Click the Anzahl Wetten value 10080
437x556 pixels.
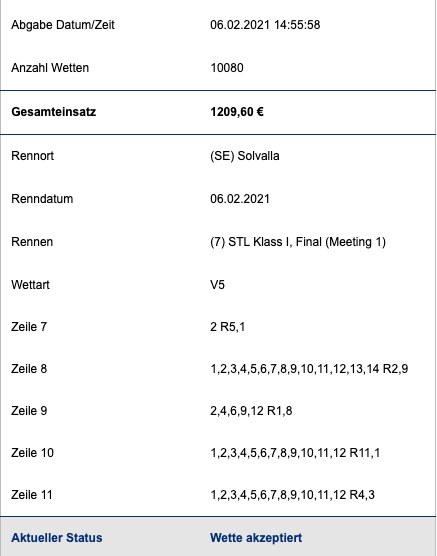pyautogui.click(x=227, y=68)
